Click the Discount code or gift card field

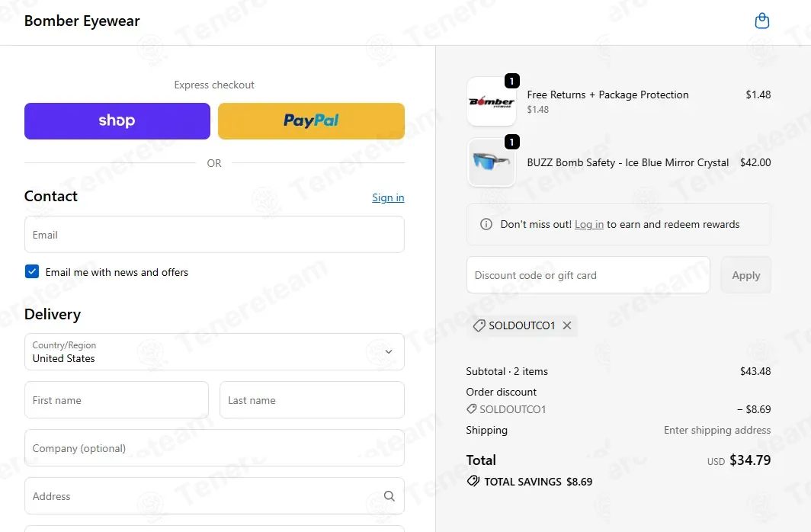point(588,275)
